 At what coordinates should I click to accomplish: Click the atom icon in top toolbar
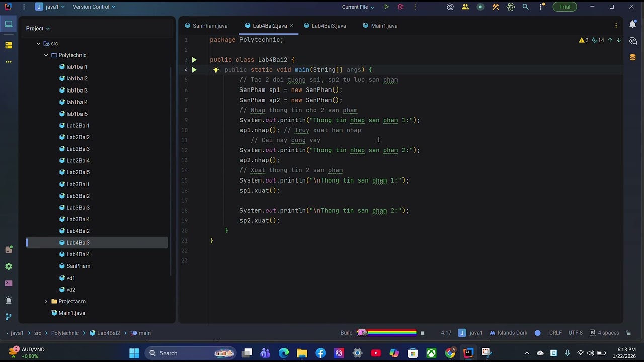511,7
